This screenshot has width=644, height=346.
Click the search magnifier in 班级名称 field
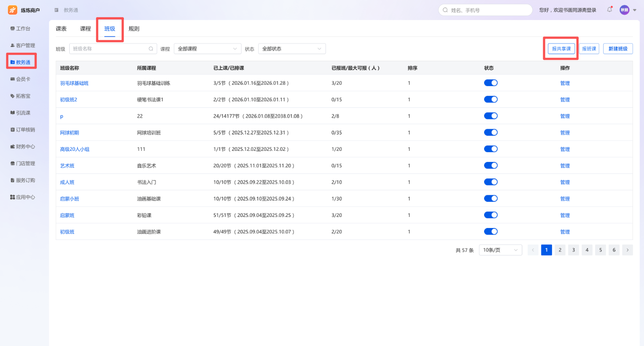pyautogui.click(x=151, y=49)
